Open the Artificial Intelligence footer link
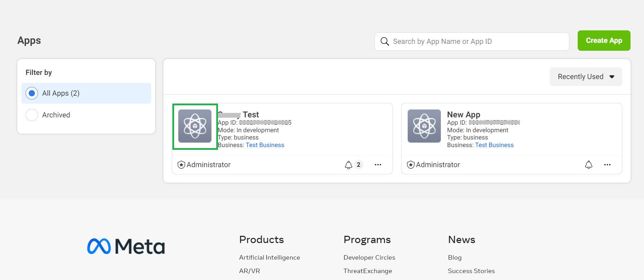This screenshot has width=644, height=280. (x=269, y=258)
